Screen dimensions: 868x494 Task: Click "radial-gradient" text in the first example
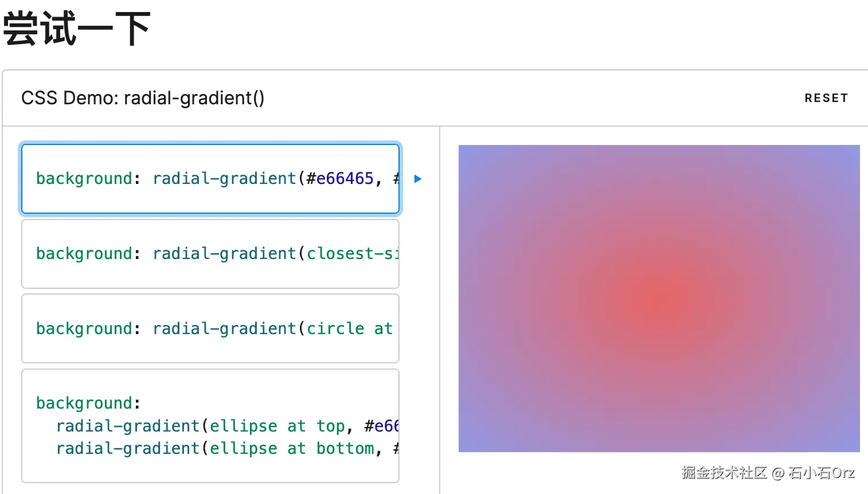coord(224,179)
